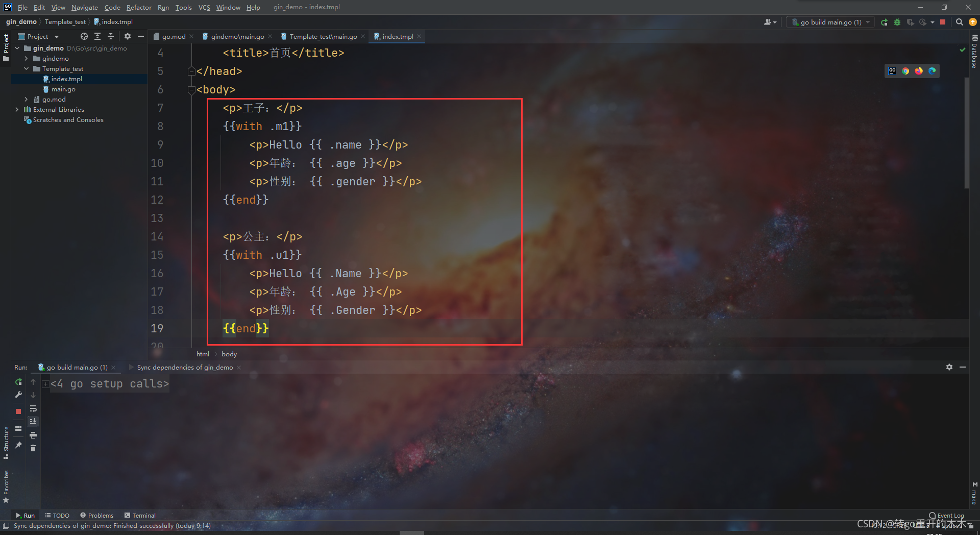This screenshot has width=980, height=535.
Task: Expand all in Project panel
Action: [x=97, y=36]
